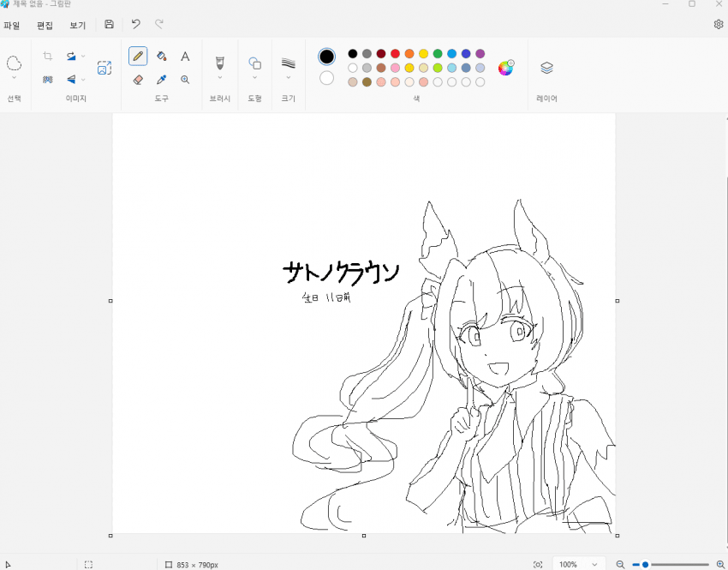Click the Brushes tool icon
The width and height of the screenshot is (728, 570).
pos(219,63)
